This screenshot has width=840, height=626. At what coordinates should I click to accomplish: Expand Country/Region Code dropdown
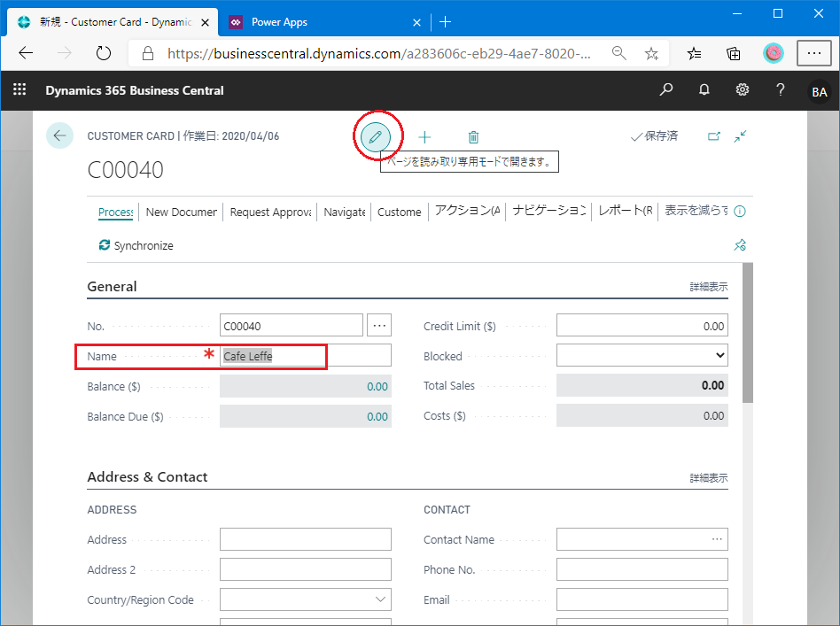(x=380, y=599)
